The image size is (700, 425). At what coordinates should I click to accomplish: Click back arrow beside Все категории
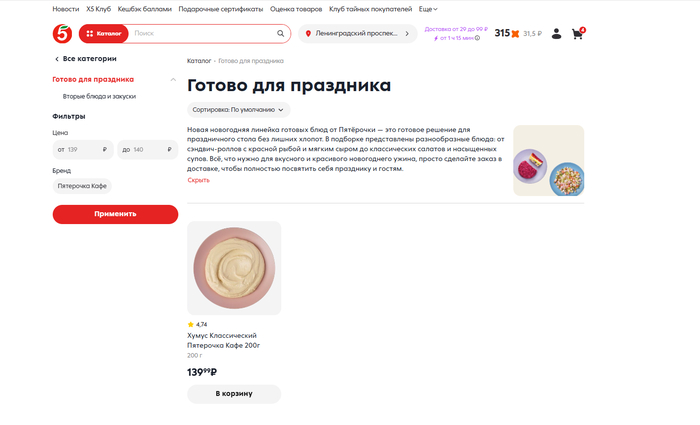[x=56, y=59]
